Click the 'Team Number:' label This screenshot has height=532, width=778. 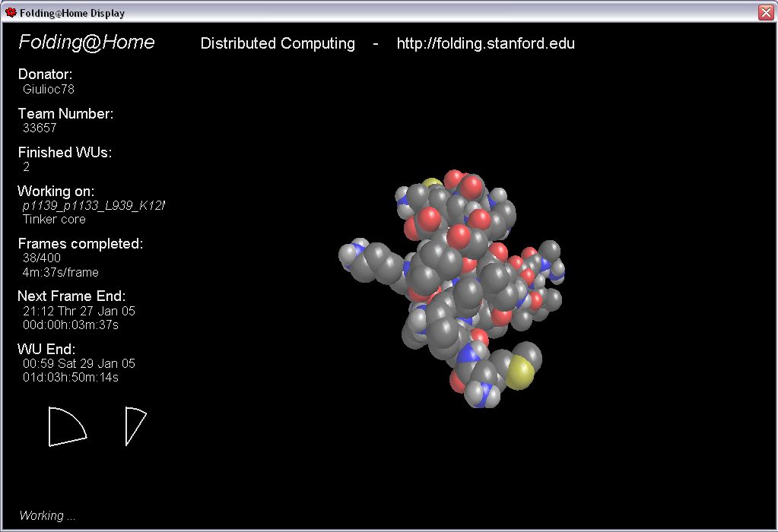[65, 113]
